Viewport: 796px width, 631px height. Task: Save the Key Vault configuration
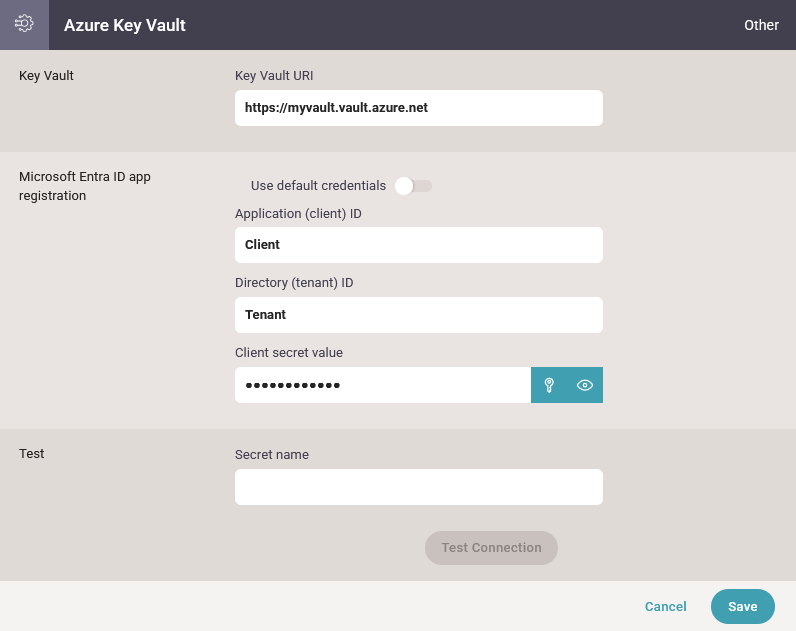(x=743, y=606)
